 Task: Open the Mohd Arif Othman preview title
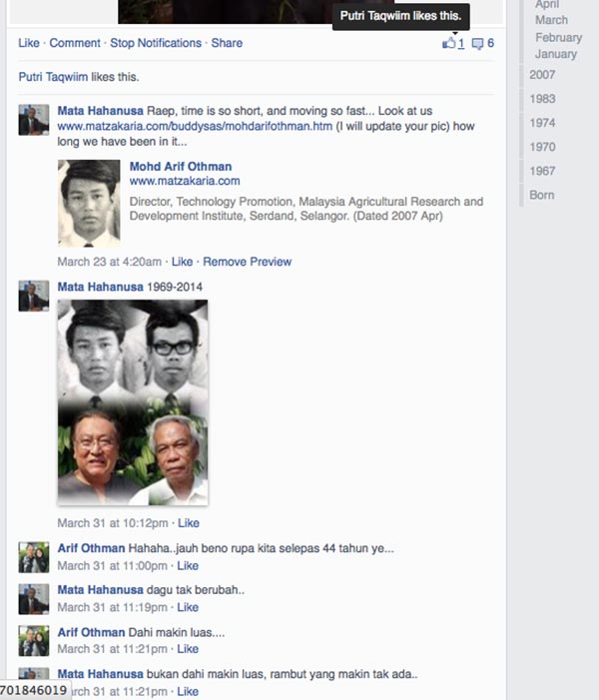[x=181, y=166]
